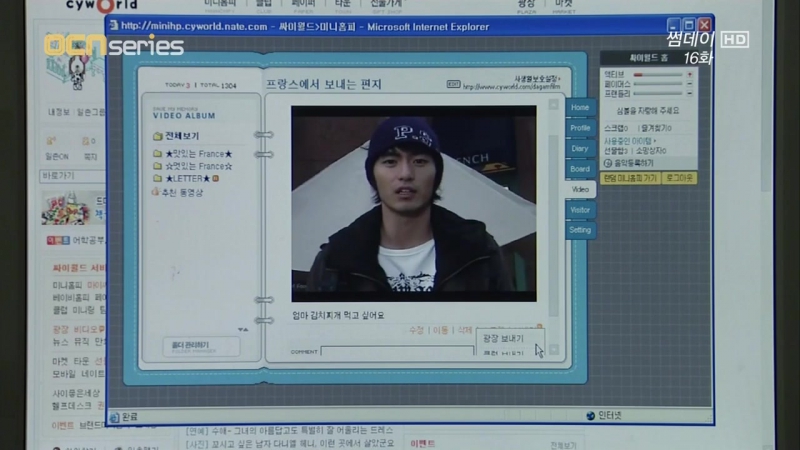Open the Visitor tab
Screen dimensions: 800x450
(x=580, y=210)
